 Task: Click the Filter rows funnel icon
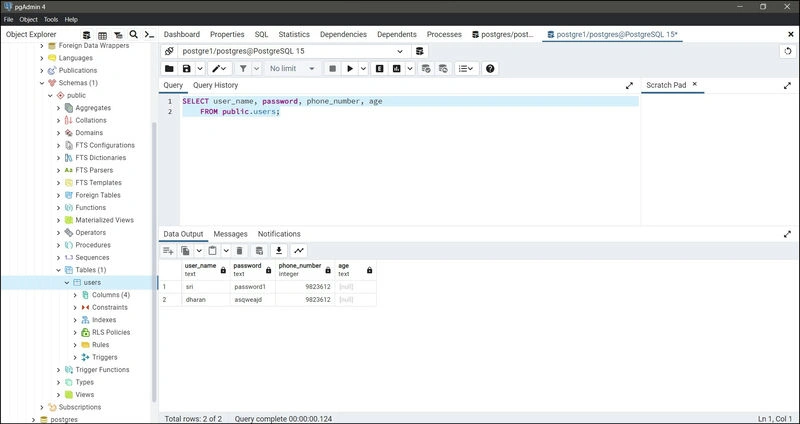point(243,68)
